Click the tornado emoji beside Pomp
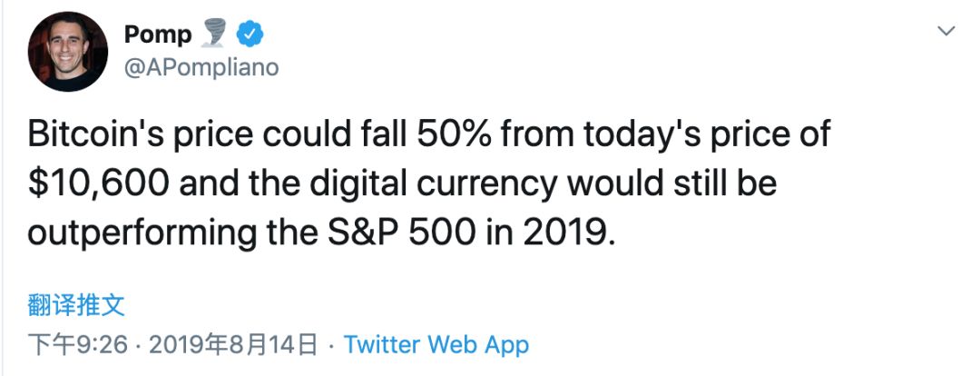The image size is (980, 376). [x=215, y=35]
